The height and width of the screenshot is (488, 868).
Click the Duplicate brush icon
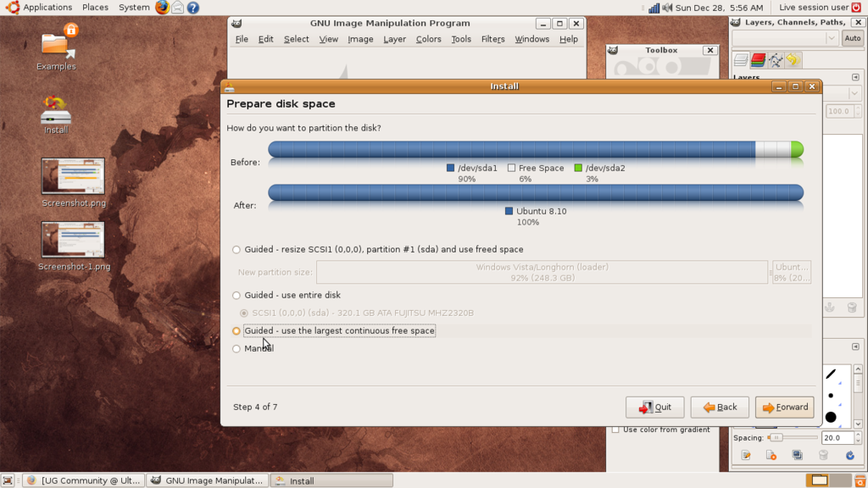pos(797,455)
